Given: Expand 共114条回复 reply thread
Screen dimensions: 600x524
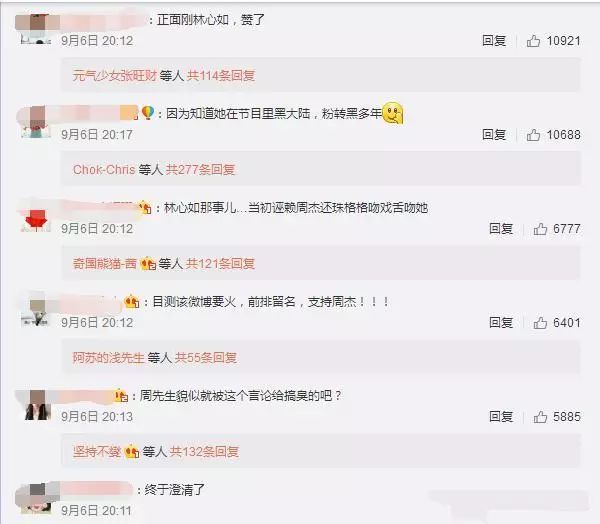Looking at the screenshot, I should pyautogui.click(x=221, y=76).
